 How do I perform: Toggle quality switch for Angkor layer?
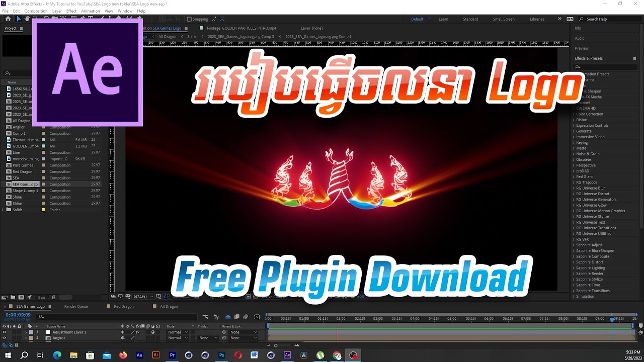[x=133, y=338]
